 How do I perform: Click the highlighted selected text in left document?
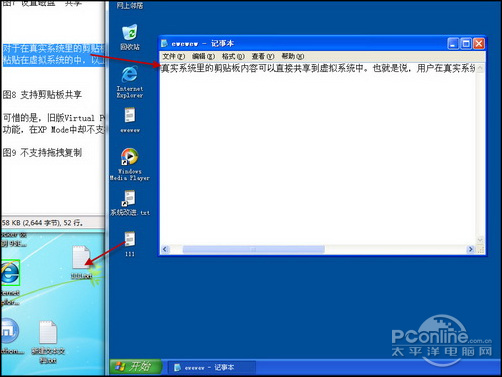click(x=53, y=54)
